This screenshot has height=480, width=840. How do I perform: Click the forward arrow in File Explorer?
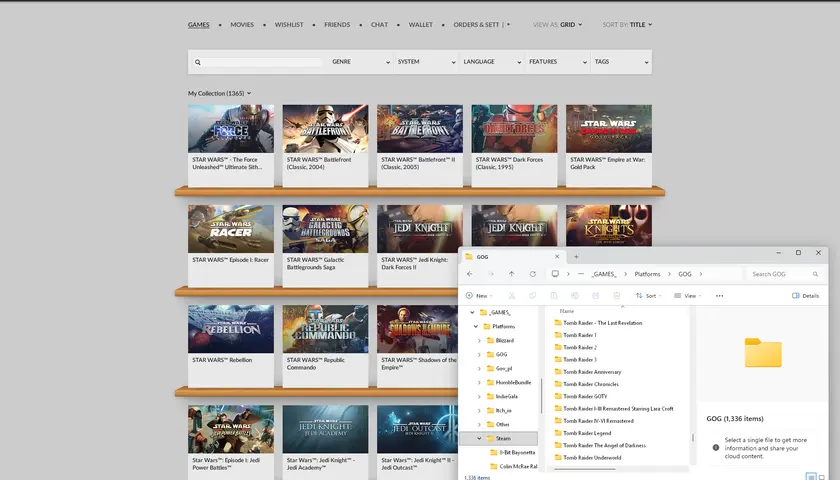[x=491, y=274]
